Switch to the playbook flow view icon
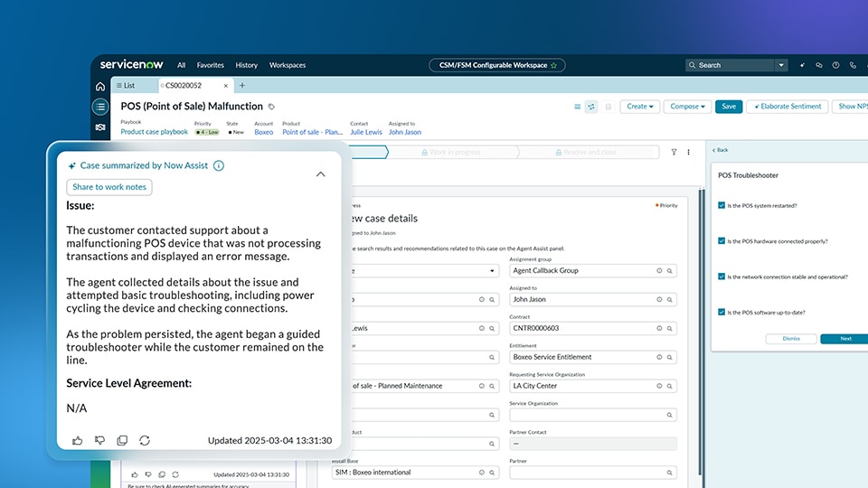Image resolution: width=868 pixels, height=488 pixels. (591, 107)
